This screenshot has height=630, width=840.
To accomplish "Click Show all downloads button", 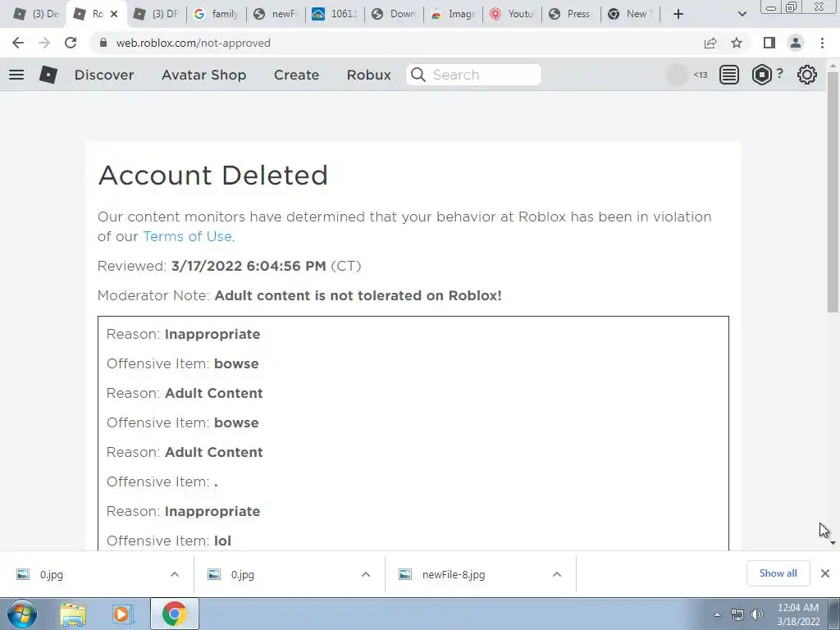I will [x=778, y=573].
